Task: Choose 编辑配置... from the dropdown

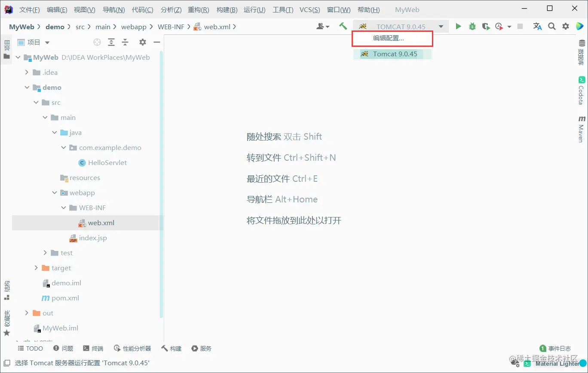Action: tap(389, 38)
